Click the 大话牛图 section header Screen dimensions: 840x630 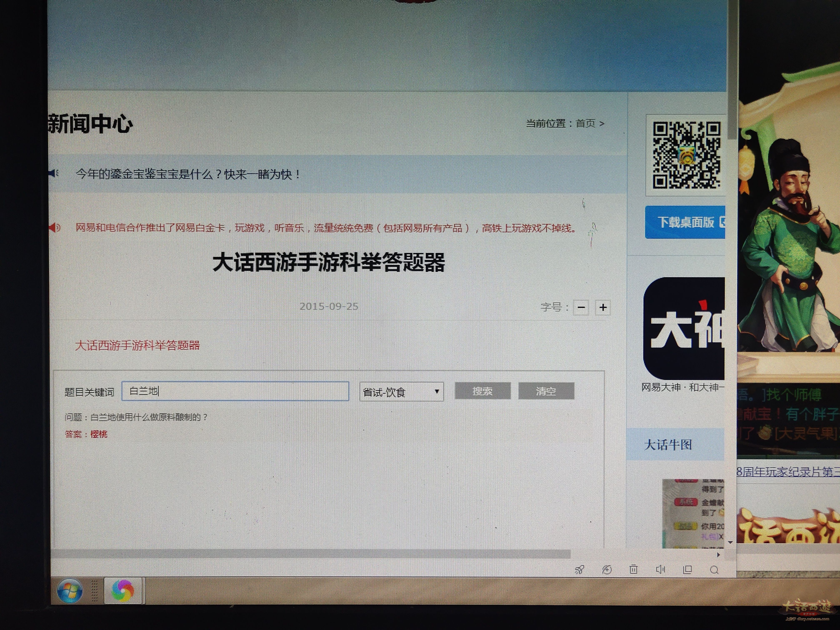(x=675, y=444)
